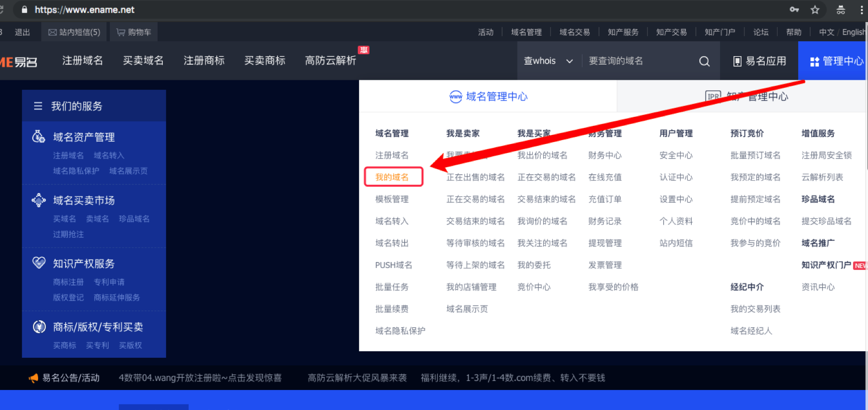The height and width of the screenshot is (410, 868).
Task: Switch language to English
Action: click(x=853, y=32)
